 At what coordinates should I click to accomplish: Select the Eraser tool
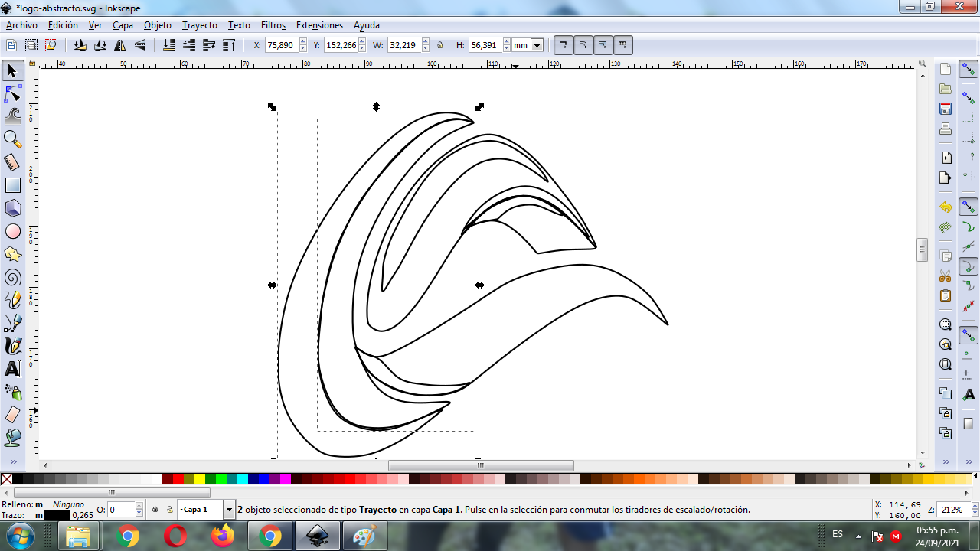pyautogui.click(x=13, y=415)
